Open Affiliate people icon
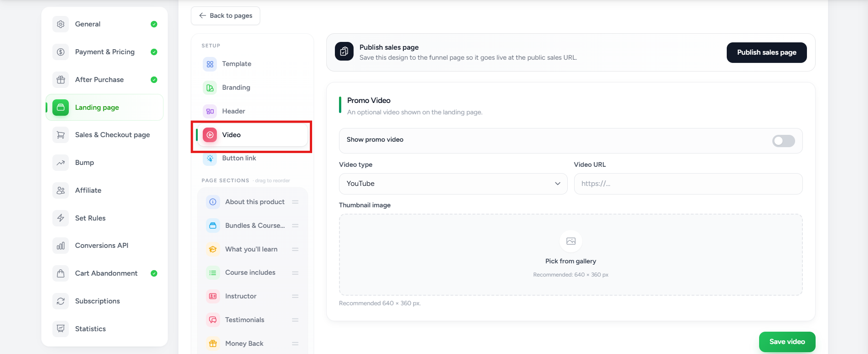The height and width of the screenshot is (354, 868). click(x=61, y=190)
